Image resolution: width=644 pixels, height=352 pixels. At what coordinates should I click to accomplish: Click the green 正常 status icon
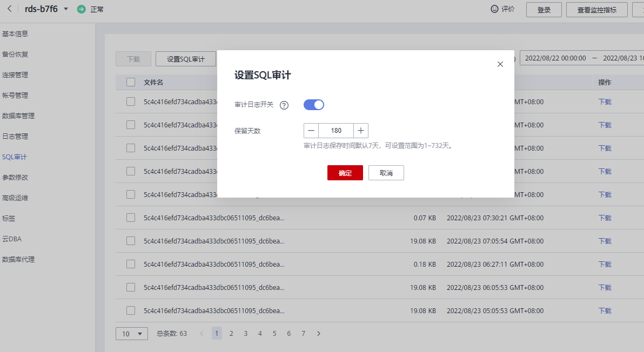(82, 9)
